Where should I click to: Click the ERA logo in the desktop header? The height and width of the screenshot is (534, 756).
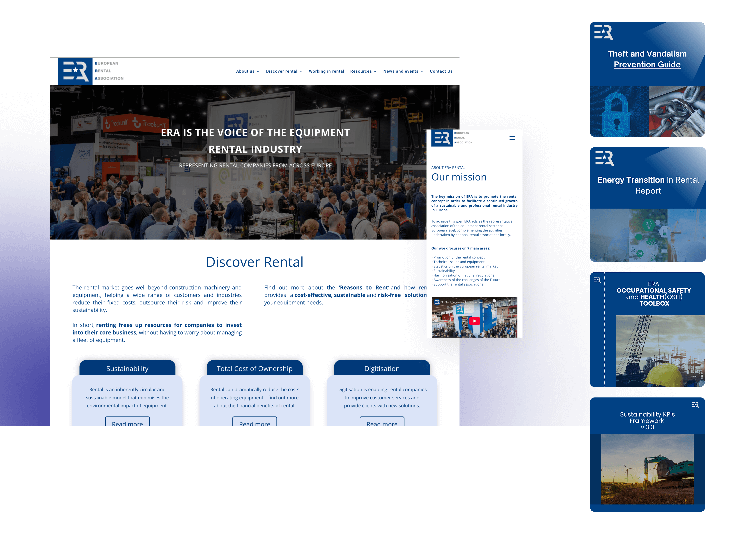pos(75,71)
